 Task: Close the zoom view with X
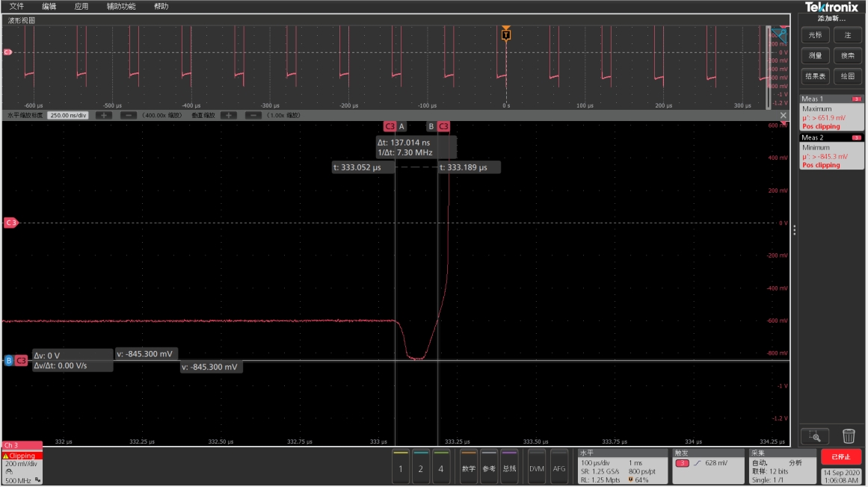783,116
